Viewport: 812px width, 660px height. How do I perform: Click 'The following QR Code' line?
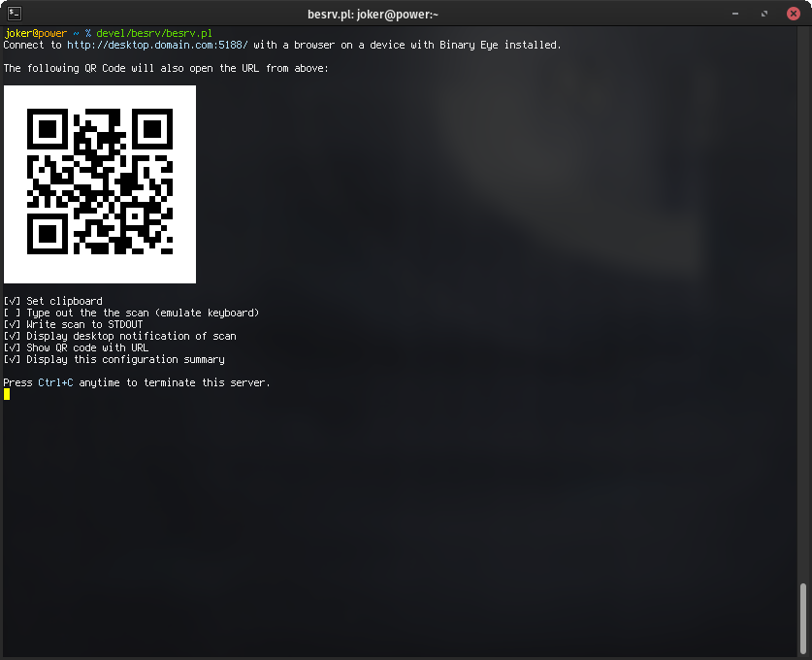(x=166, y=68)
